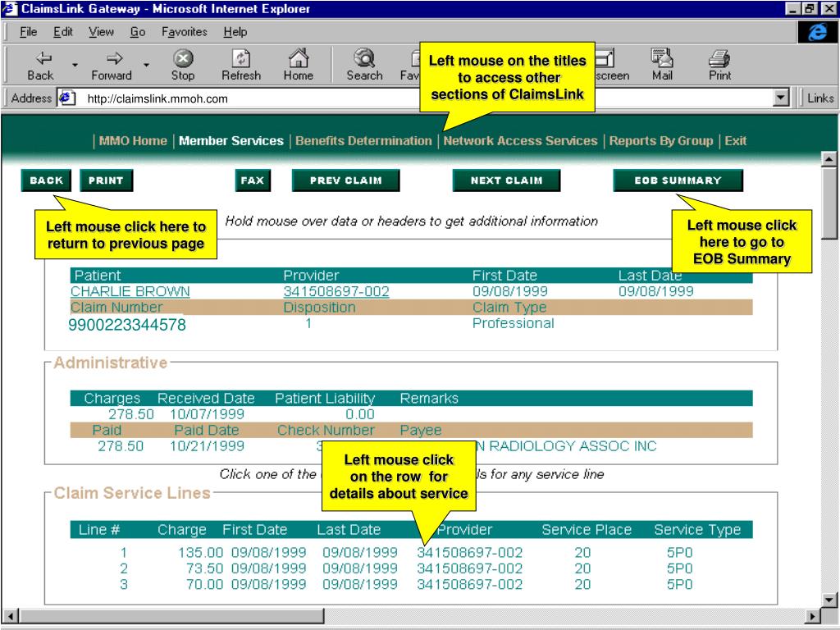The height and width of the screenshot is (630, 840).
Task: Click claim type value Professional
Action: coord(513,323)
